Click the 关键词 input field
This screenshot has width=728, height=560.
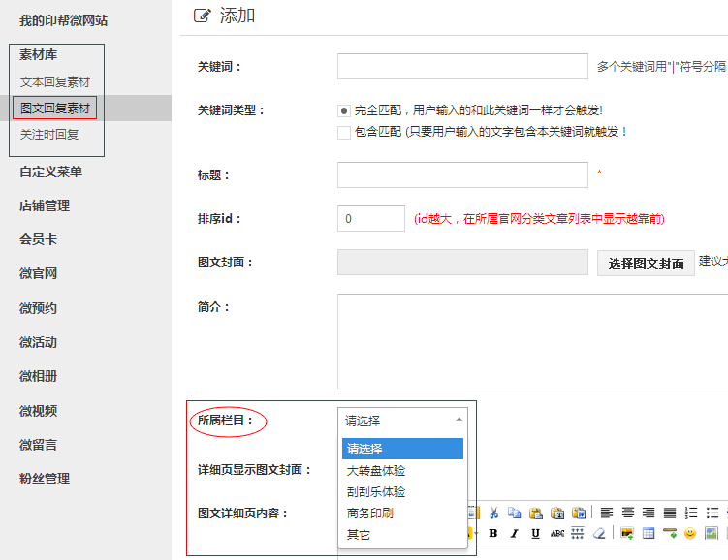[x=462, y=66]
